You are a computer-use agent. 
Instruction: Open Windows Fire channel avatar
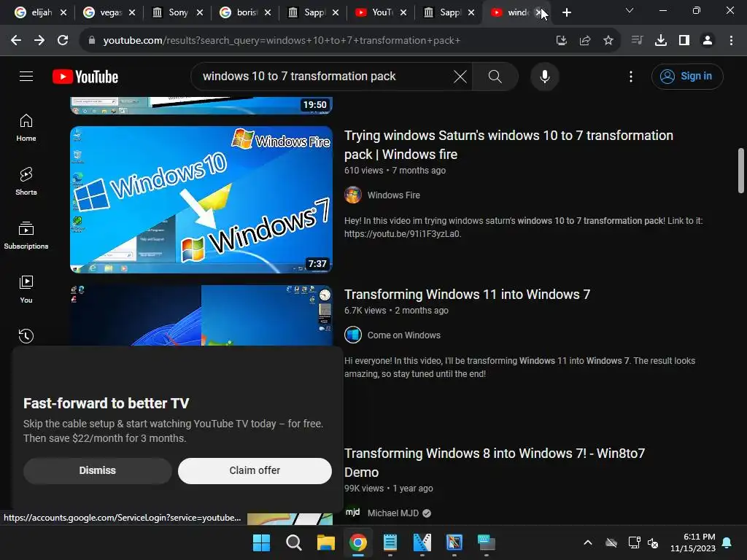[x=353, y=195]
